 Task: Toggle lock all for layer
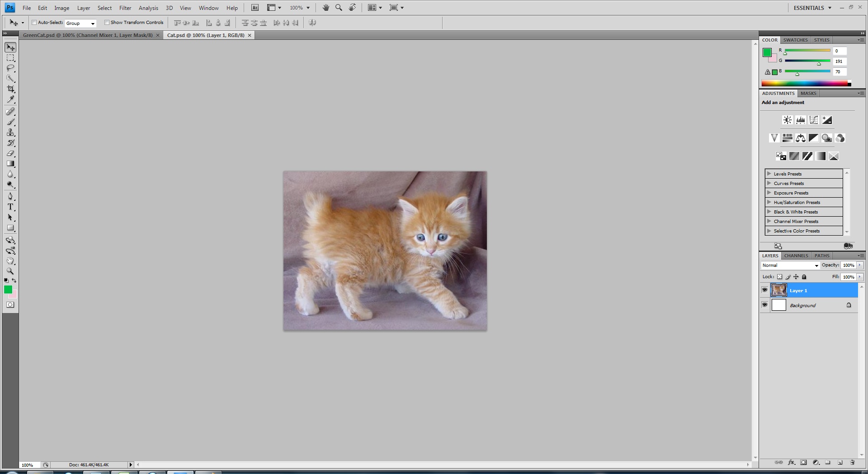804,277
